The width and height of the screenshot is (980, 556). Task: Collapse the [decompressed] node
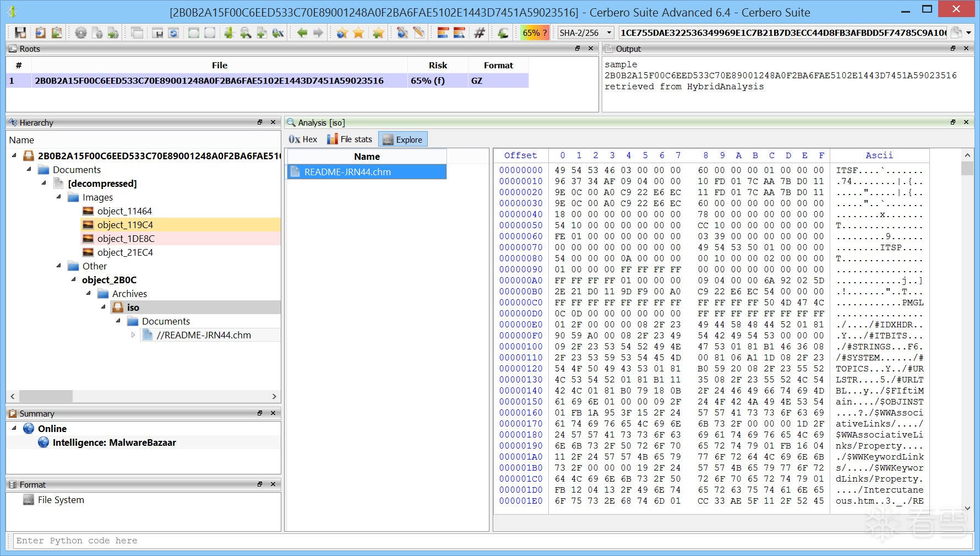(x=44, y=183)
